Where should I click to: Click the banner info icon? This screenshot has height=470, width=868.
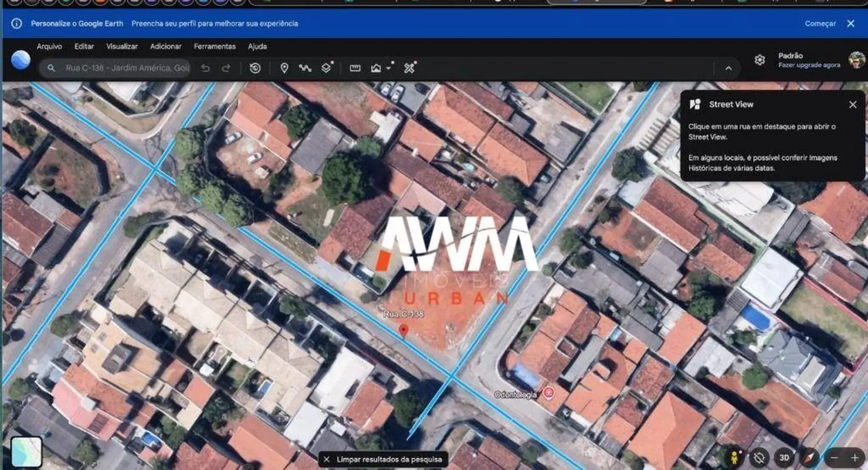(16, 23)
